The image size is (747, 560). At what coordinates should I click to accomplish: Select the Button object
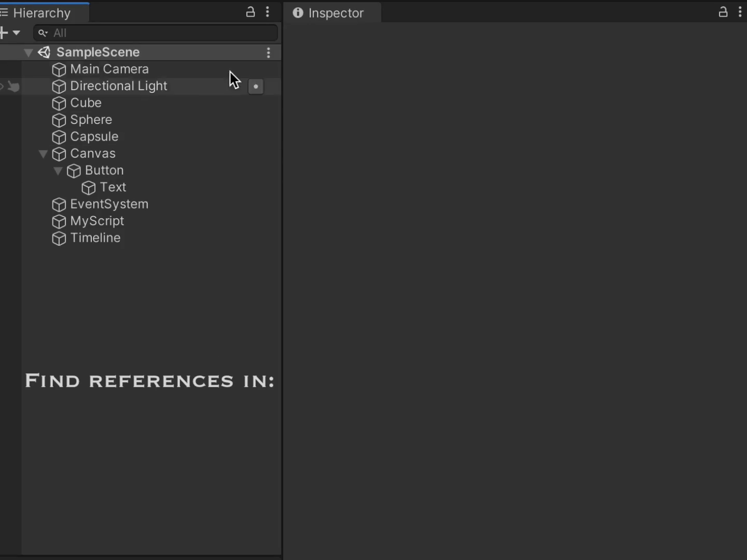[x=104, y=170]
